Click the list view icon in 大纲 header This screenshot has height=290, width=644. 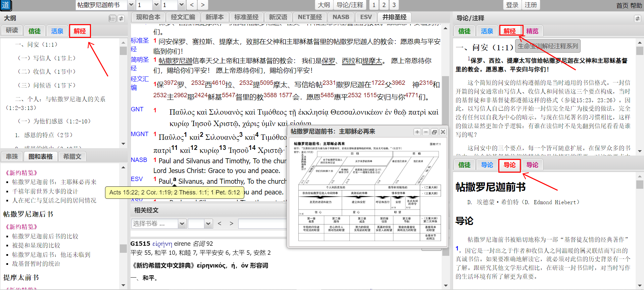pyautogui.click(x=112, y=18)
